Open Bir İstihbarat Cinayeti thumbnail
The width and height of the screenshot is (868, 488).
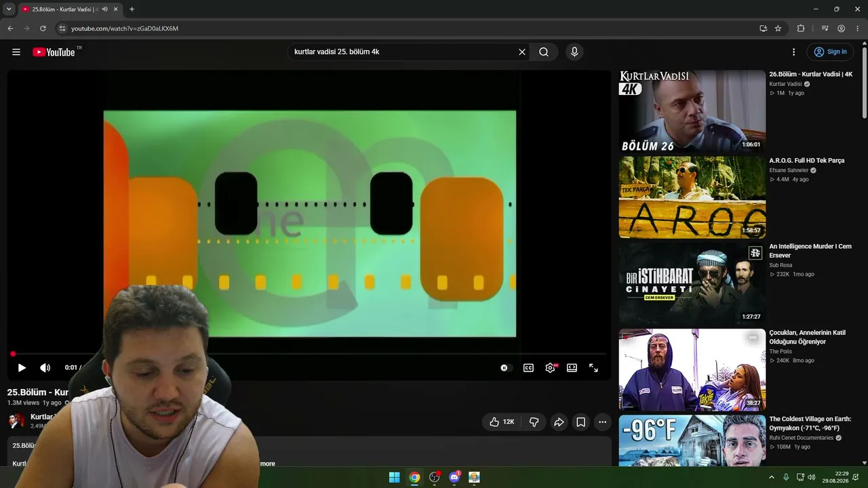pos(692,283)
